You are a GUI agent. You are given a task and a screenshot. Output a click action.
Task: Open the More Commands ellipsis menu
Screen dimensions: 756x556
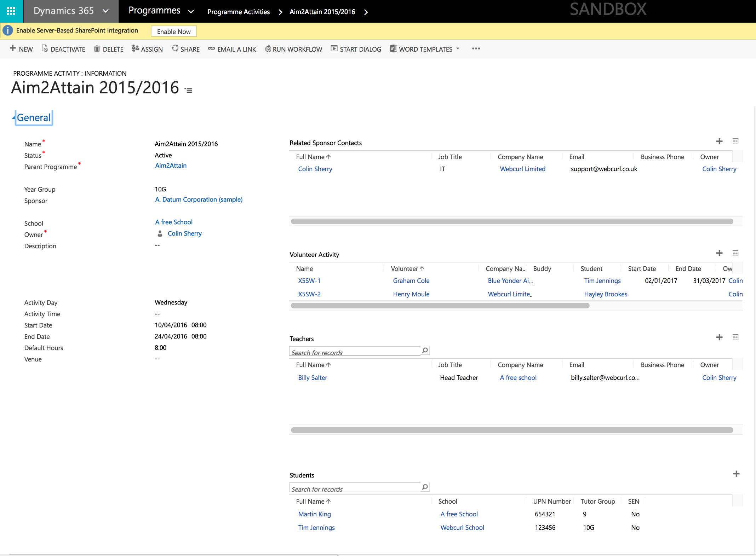pyautogui.click(x=476, y=49)
